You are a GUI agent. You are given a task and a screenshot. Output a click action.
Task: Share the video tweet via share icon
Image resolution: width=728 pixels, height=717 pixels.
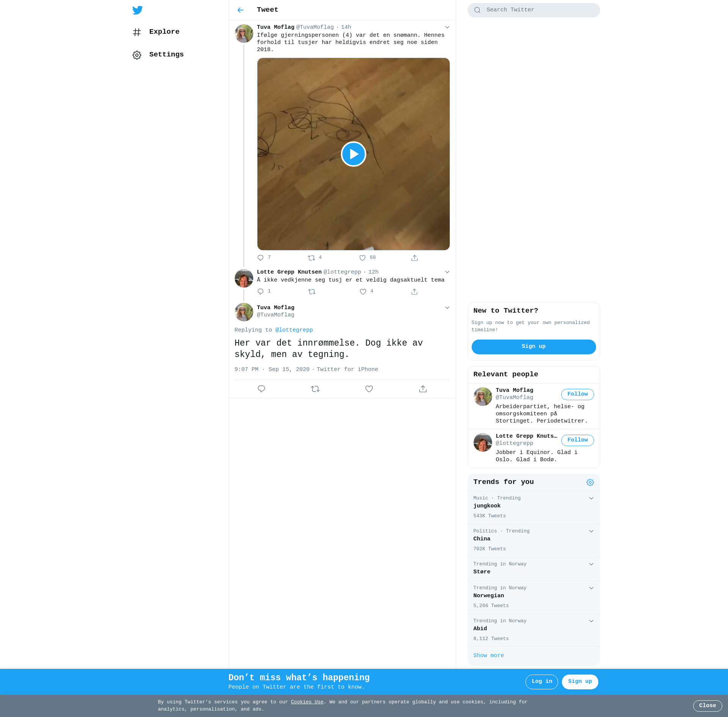tap(414, 258)
